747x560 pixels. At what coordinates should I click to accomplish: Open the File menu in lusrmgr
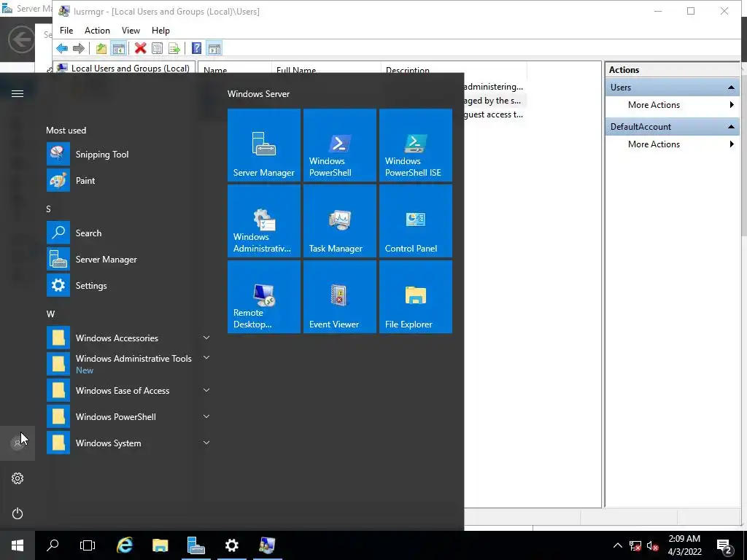(x=66, y=31)
